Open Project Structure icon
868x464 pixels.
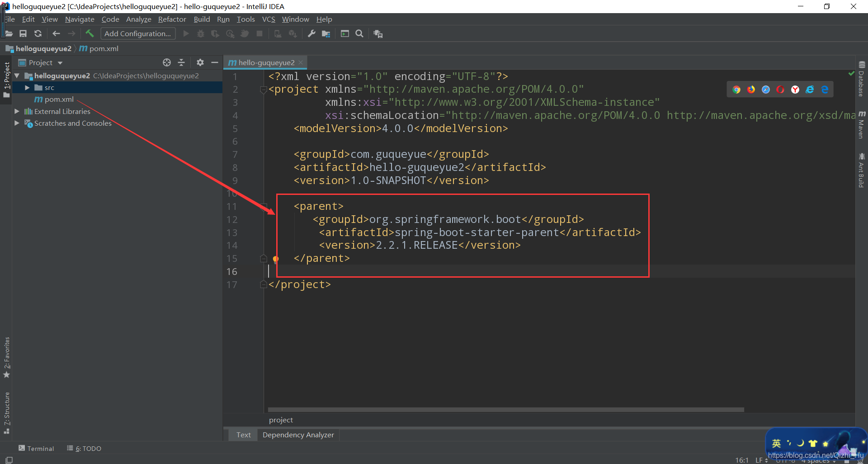[326, 33]
